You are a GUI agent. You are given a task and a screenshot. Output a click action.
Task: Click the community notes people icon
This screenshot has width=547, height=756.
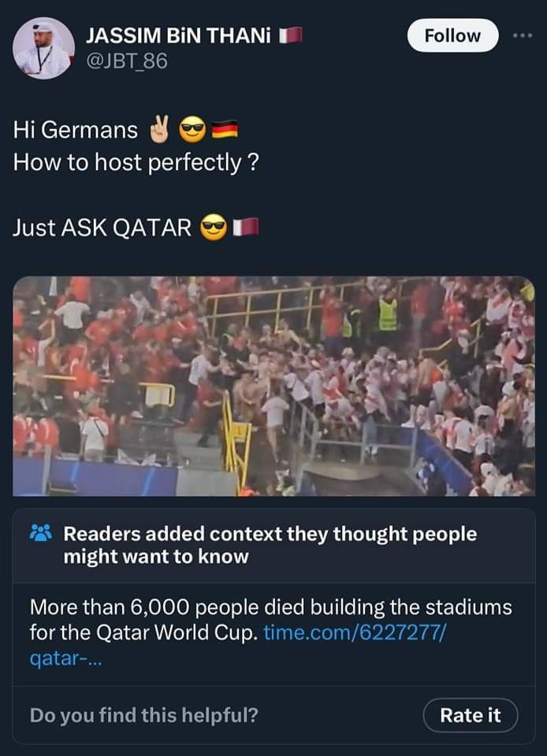pos(40,534)
